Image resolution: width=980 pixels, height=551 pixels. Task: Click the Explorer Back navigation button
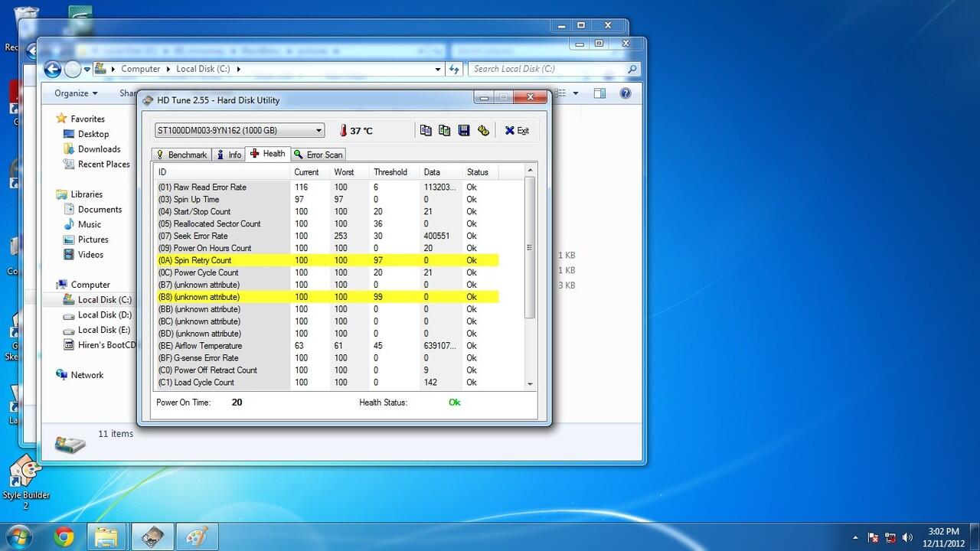tap(53, 70)
